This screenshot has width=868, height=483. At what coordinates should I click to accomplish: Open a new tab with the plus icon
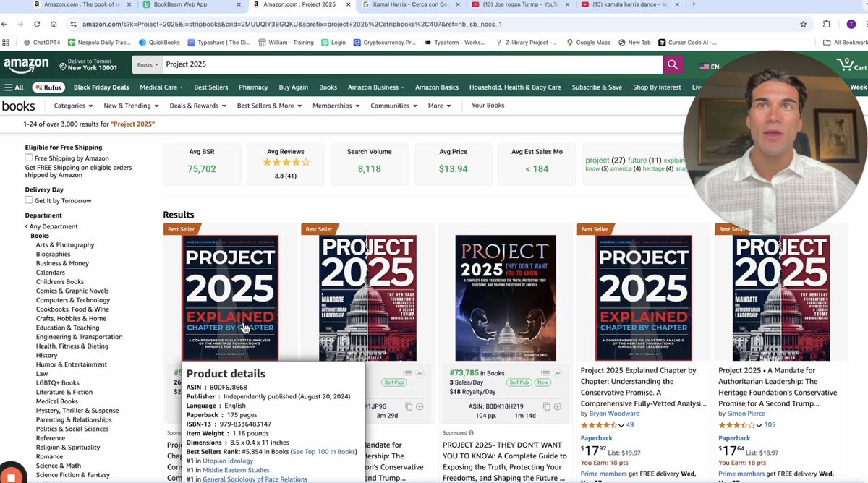(694, 4)
